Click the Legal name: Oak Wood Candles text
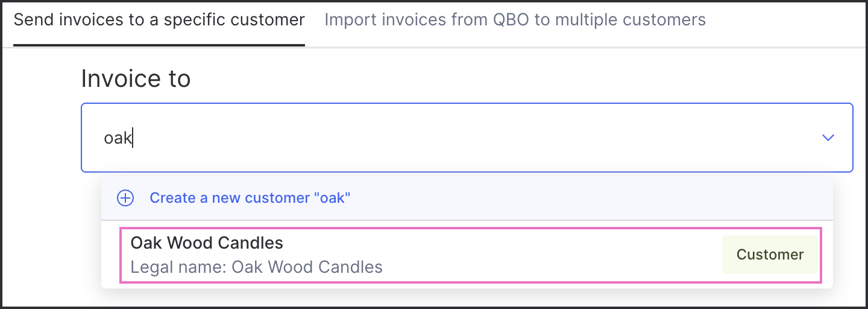 256,267
